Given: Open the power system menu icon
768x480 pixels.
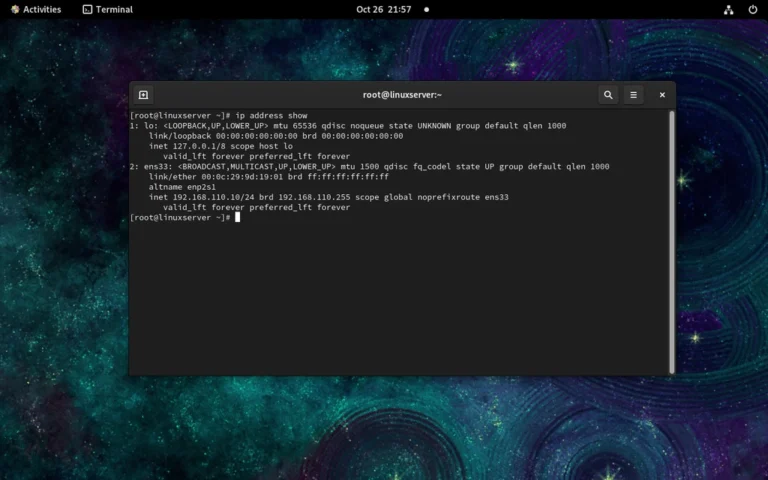Looking at the screenshot, I should coord(752,9).
